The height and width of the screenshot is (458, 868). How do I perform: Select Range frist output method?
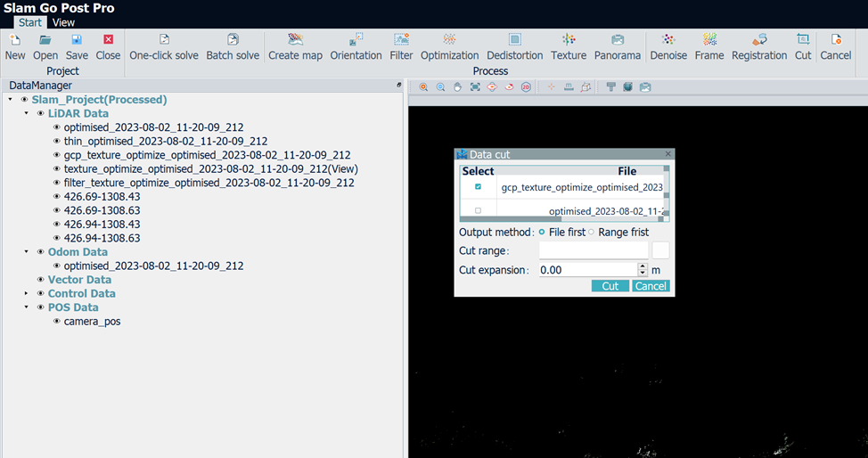tap(591, 232)
